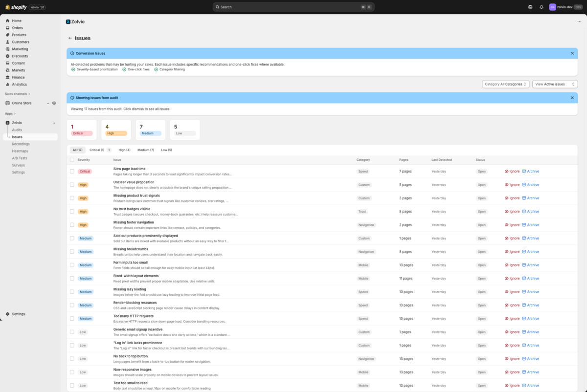Close the Showing issues from audit banner
Image resolution: width=587 pixels, height=392 pixels.
572,98
